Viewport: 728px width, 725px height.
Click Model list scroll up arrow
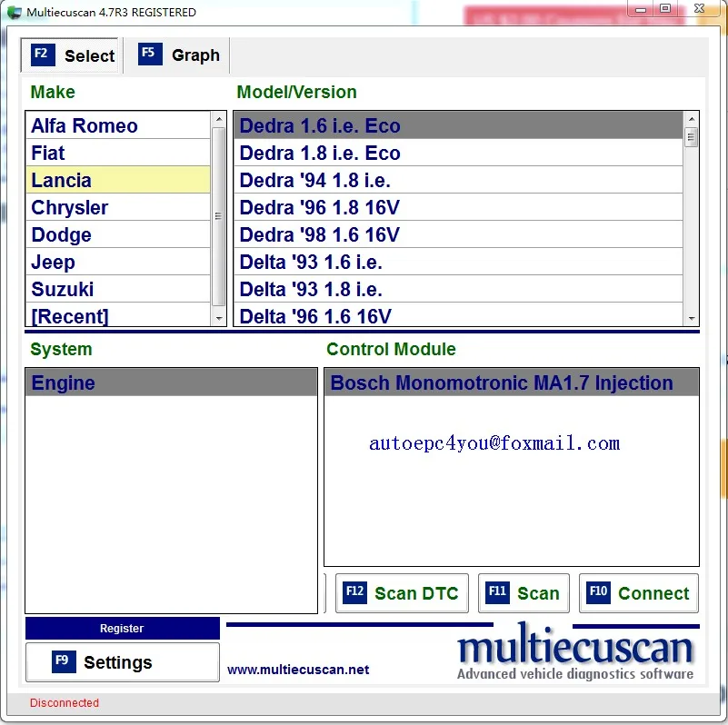[692, 119]
